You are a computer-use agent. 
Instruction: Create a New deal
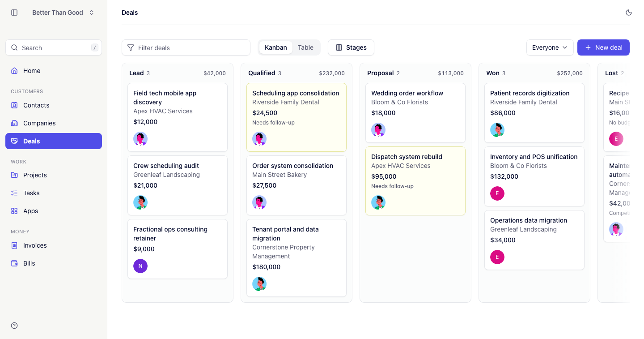(603, 47)
